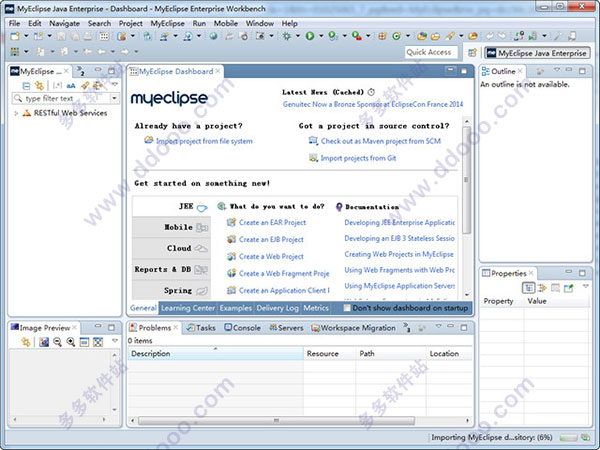Click the Description column header
600x450 pixels.
click(x=215, y=354)
